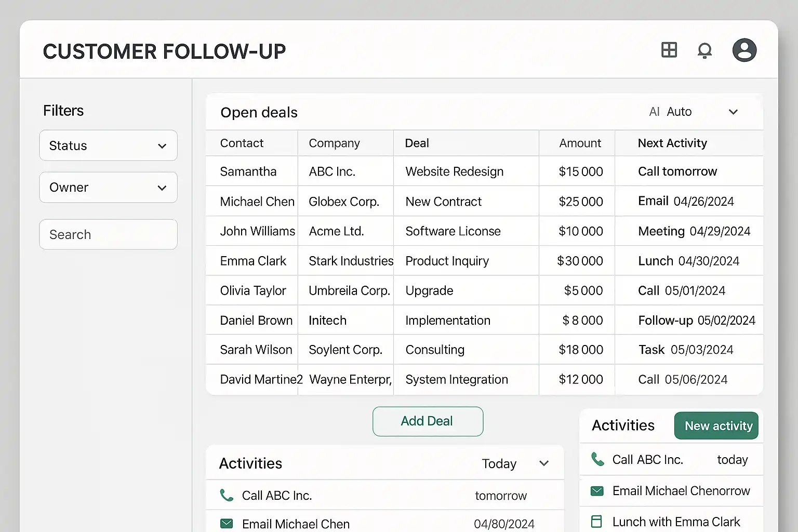The image size is (798, 532).
Task: Open the grid layout view icon
Action: [669, 50]
